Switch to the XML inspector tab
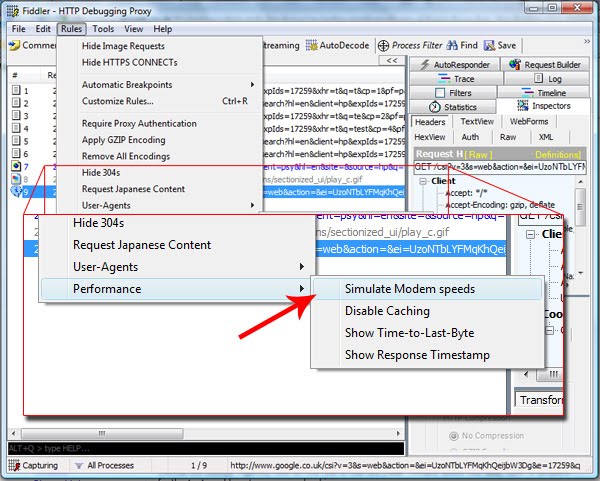Image resolution: width=600 pixels, height=481 pixels. (546, 137)
